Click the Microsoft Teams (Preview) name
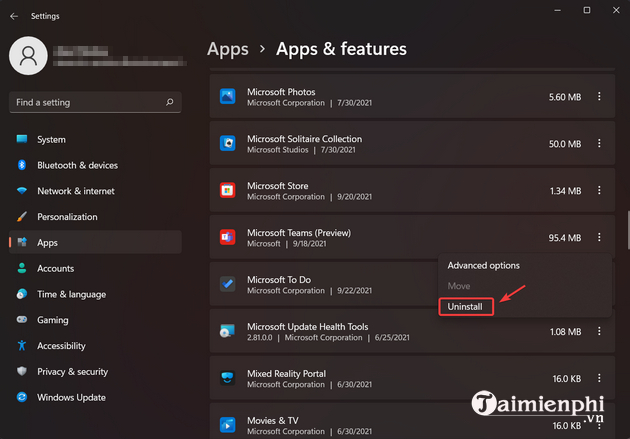 [x=299, y=233]
